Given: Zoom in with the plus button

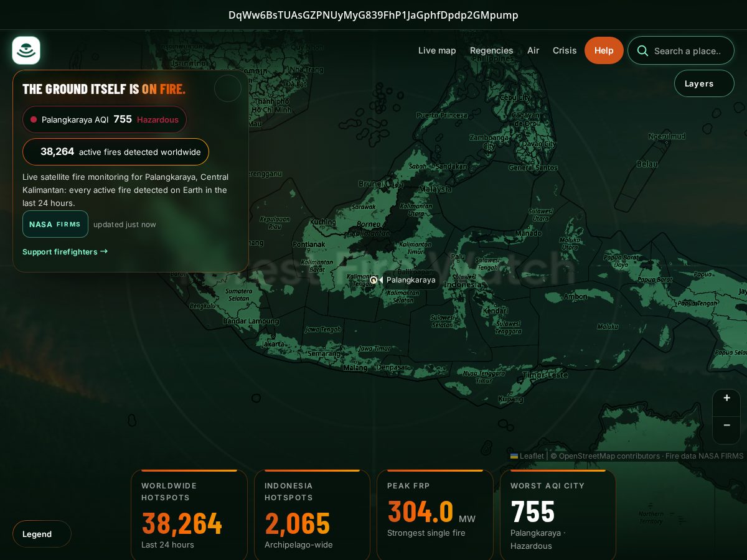Looking at the screenshot, I should click(x=726, y=398).
